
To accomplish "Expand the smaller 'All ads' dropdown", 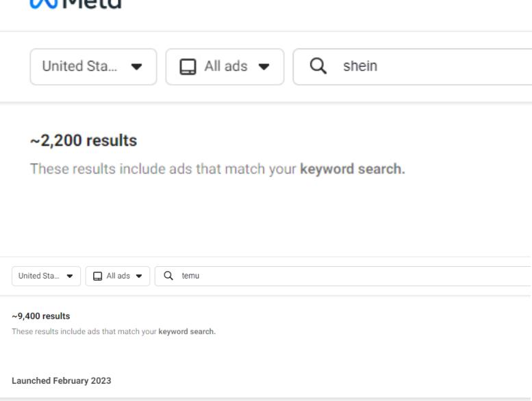I will pyautogui.click(x=118, y=276).
